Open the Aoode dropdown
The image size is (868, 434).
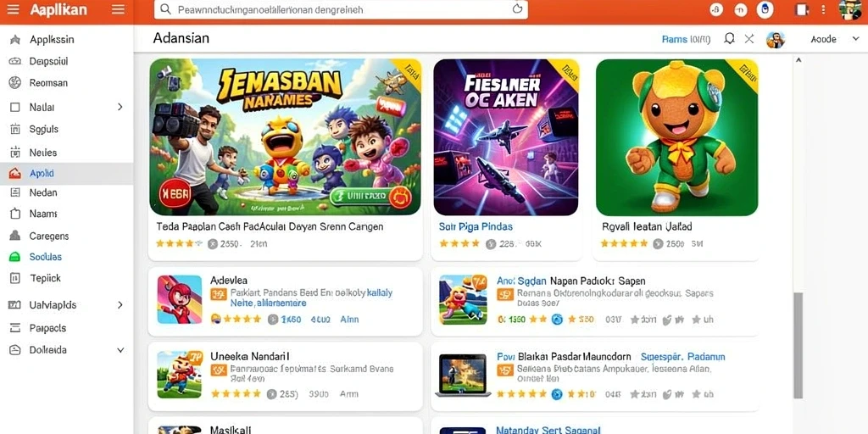(834, 39)
